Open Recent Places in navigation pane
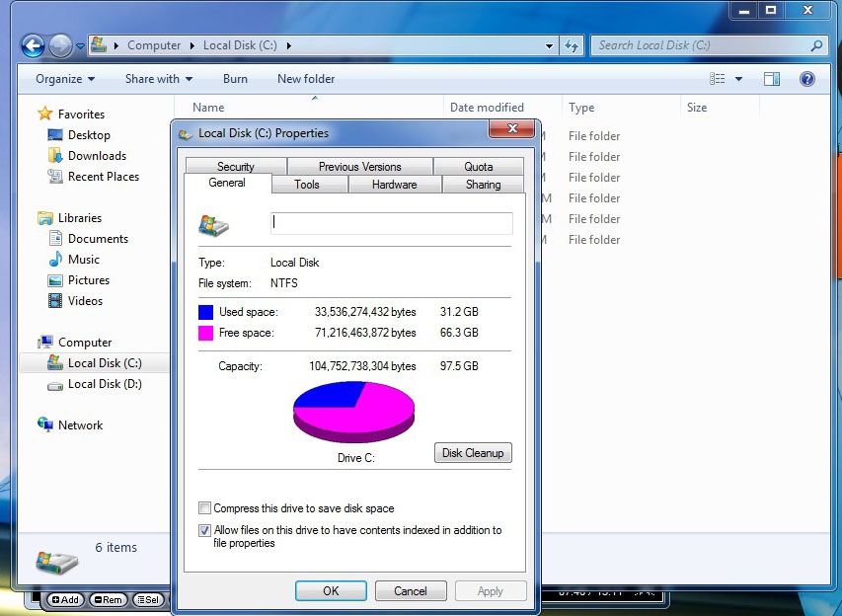 [94, 176]
